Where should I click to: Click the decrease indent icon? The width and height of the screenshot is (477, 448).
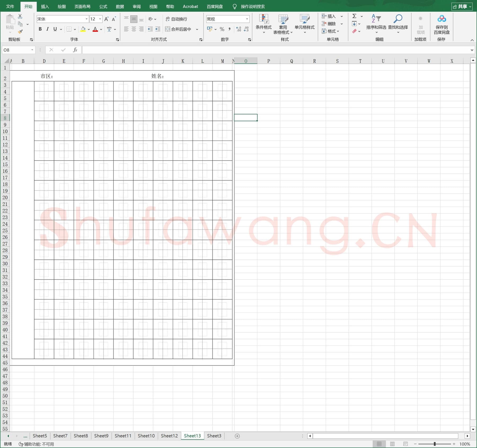coord(150,29)
